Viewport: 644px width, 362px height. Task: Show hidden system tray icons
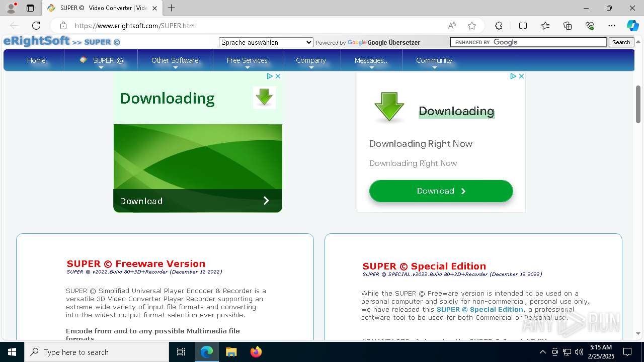542,352
